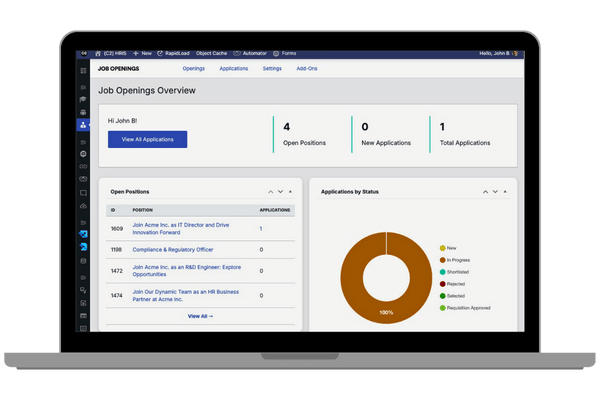Click the RapidLoad icon in admin bar
600x400 pixels.
[160, 53]
